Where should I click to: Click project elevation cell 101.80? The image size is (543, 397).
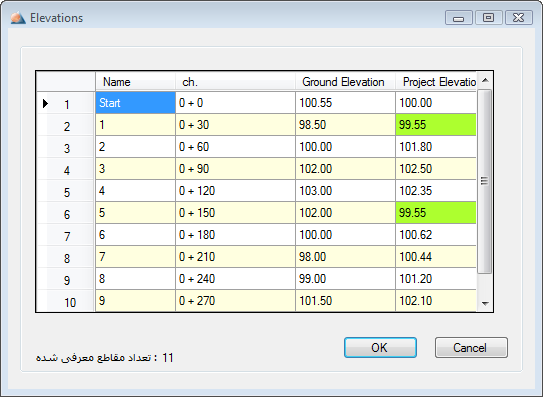tap(436, 147)
